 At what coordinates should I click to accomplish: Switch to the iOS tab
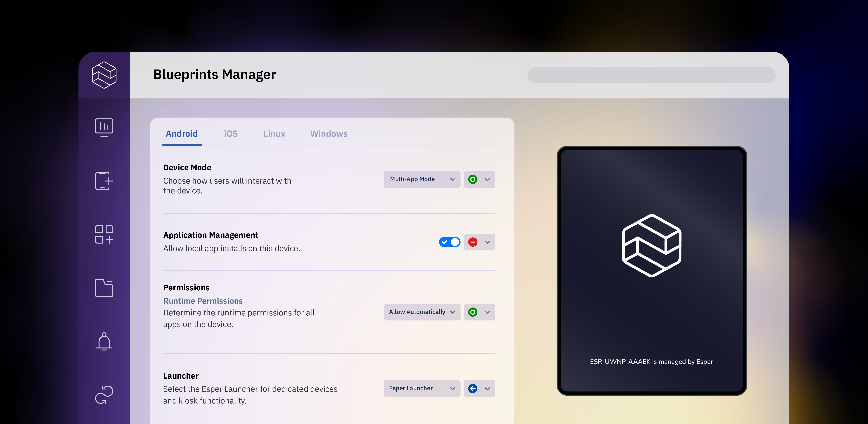(x=231, y=134)
